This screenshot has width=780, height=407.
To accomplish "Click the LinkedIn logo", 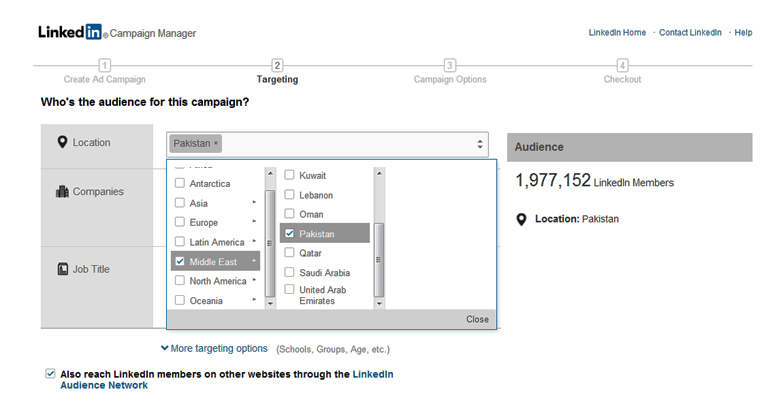I will pos(70,32).
